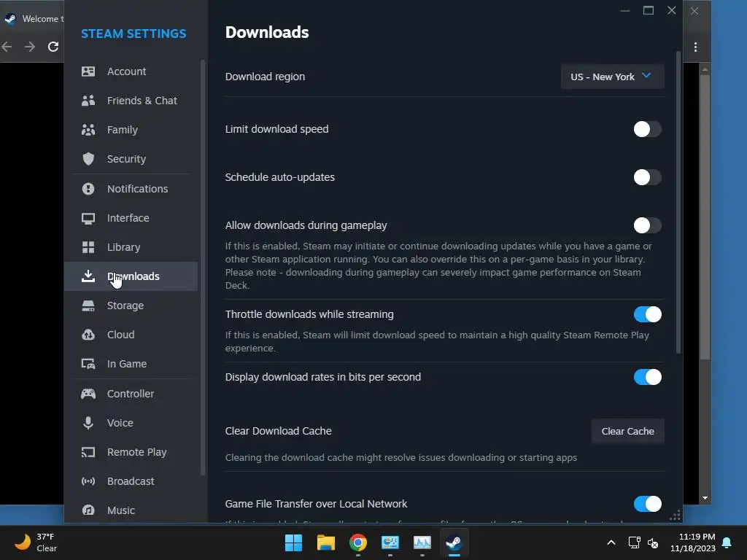Open the weather widget showing 37°F
The width and height of the screenshot is (747, 560).
coord(36,542)
